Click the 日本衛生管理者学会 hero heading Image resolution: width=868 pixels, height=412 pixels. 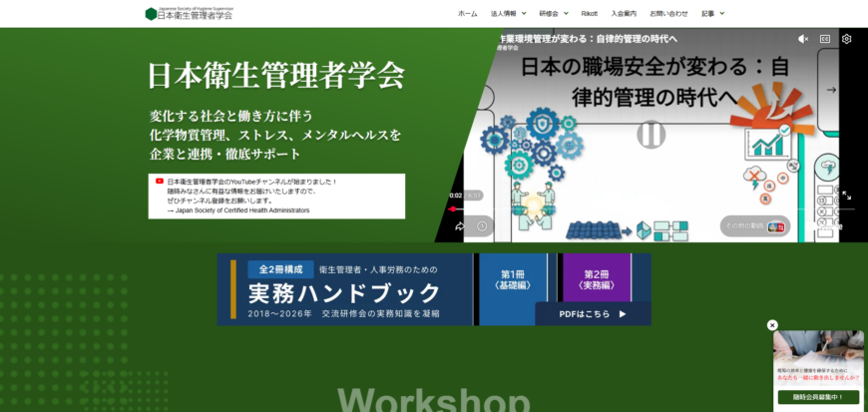click(x=276, y=75)
